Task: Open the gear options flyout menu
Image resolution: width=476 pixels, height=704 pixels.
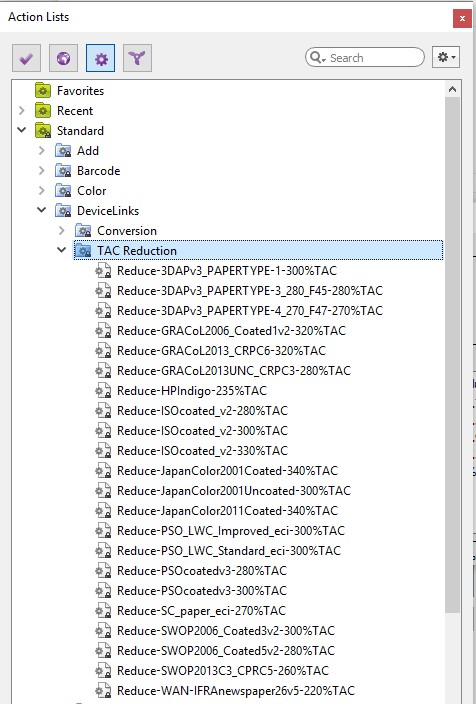Action: [446, 57]
